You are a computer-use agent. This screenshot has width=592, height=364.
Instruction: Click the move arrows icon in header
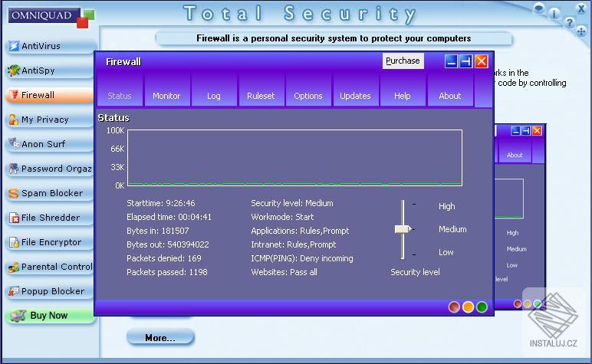tap(581, 31)
